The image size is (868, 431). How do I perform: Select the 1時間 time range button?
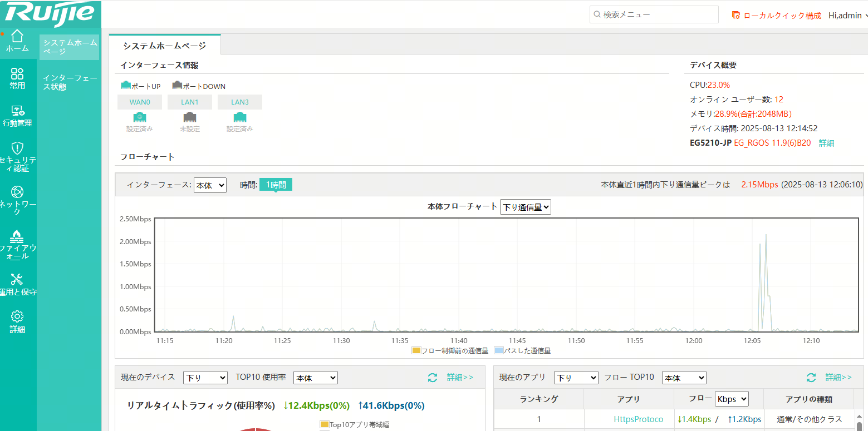[276, 185]
